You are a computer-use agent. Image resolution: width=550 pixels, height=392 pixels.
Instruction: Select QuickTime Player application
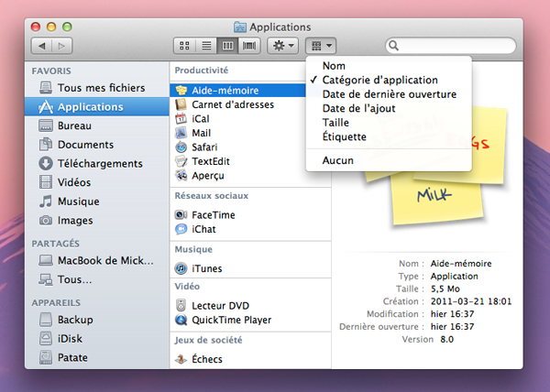click(x=250, y=321)
